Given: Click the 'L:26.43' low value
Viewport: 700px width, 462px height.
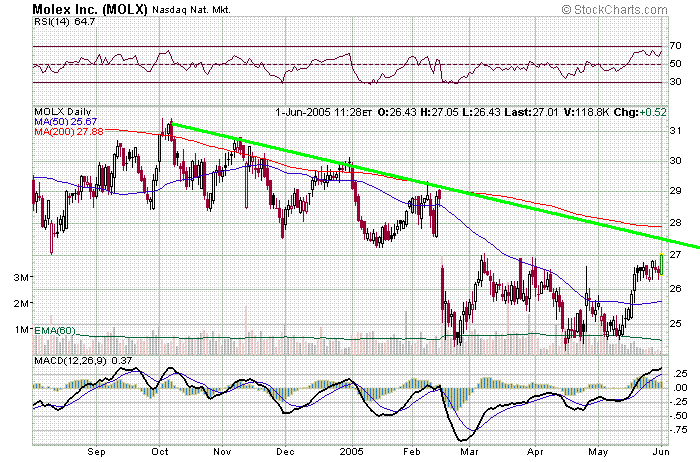Looking at the screenshot, I should point(481,112).
